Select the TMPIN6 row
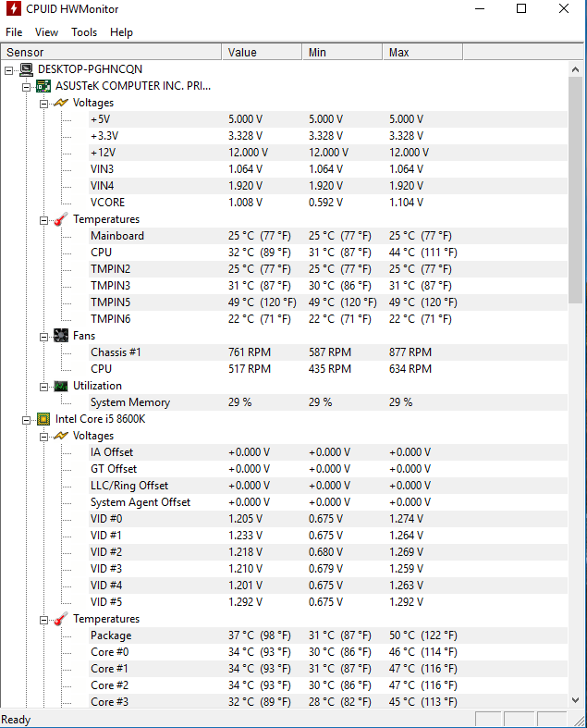 (328, 319)
